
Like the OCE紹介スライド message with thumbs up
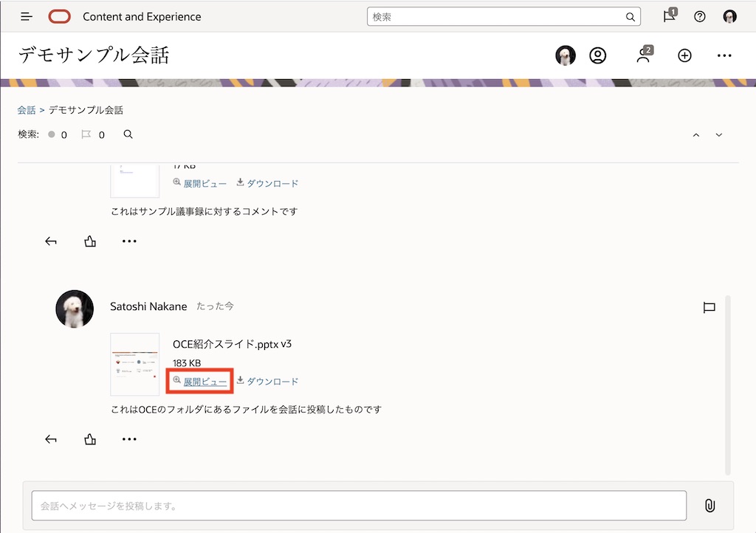(90, 439)
